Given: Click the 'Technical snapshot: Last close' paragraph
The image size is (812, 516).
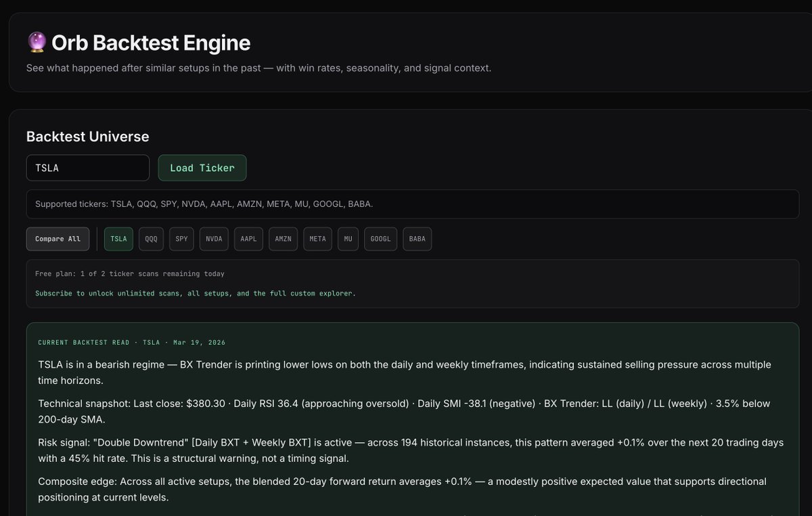Looking at the screenshot, I should coord(404,412).
